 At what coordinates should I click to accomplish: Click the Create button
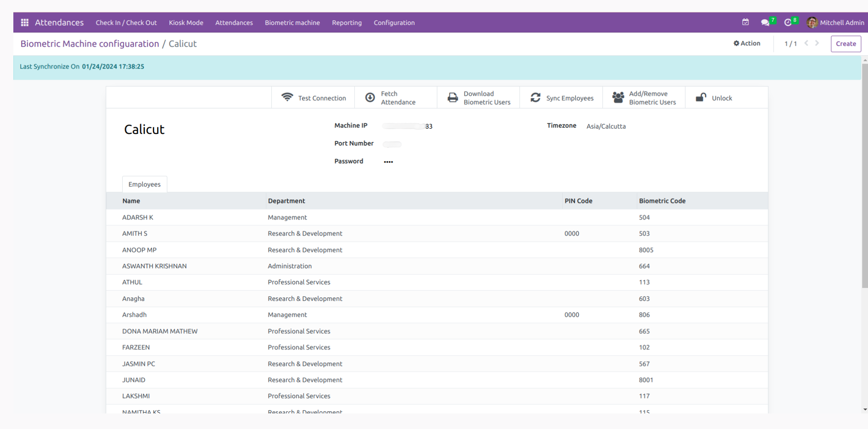pyautogui.click(x=846, y=44)
